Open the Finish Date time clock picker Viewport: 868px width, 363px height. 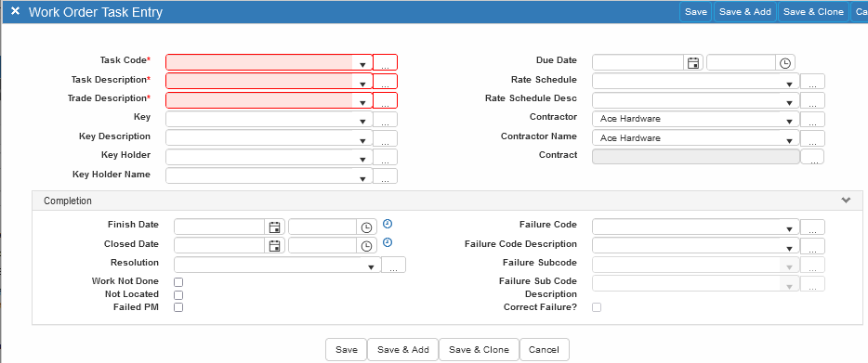(x=366, y=227)
